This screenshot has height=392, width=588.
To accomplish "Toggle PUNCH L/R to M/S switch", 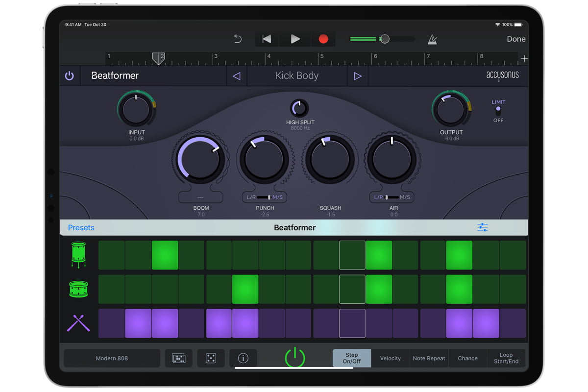I will pos(265,197).
